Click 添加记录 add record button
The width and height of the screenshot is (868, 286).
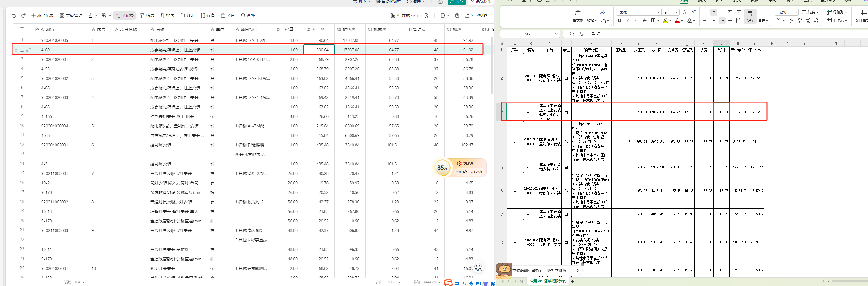(42, 15)
